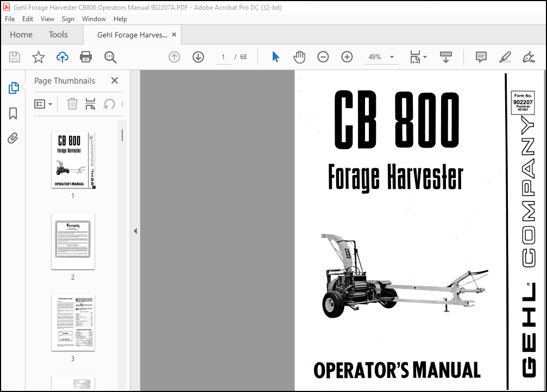Delete selected page with trash icon

[72, 104]
